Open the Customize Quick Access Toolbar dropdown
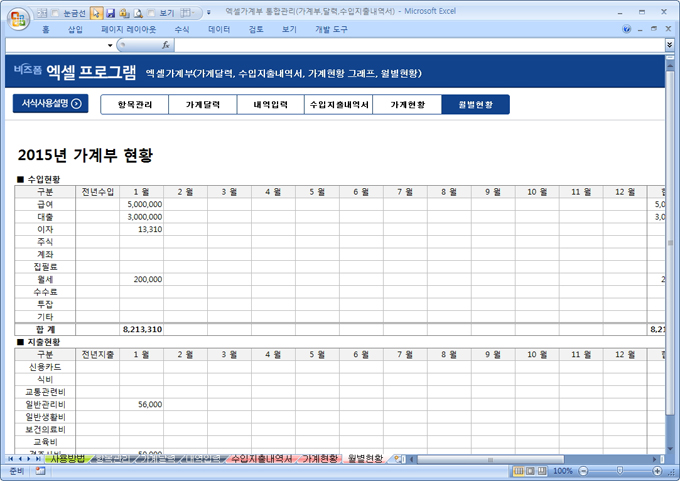The height and width of the screenshot is (481, 680). 206,14
